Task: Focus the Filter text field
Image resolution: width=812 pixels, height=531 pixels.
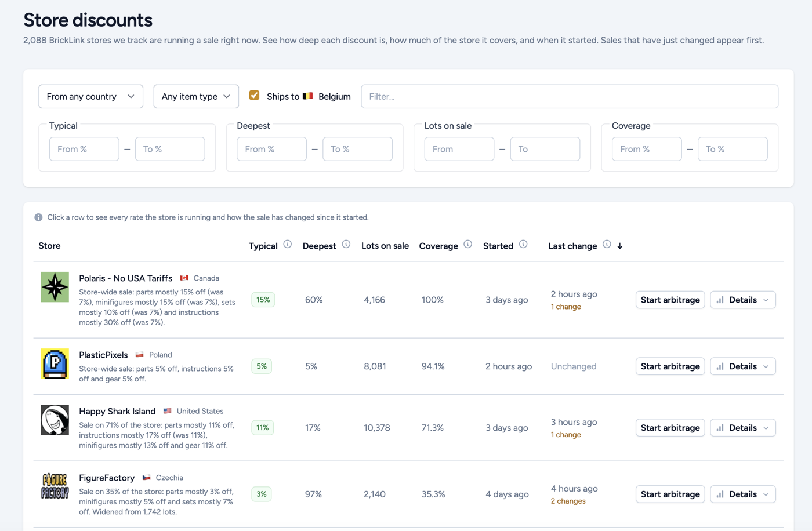Action: (x=570, y=96)
